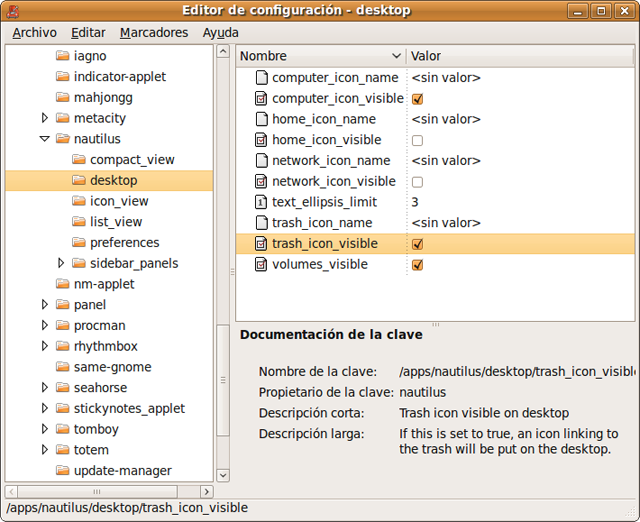
Task: Expand the sidebar_panels tree node
Action: [61, 264]
